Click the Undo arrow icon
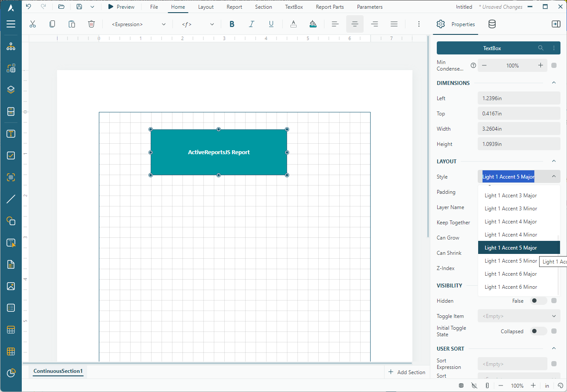 29,7
